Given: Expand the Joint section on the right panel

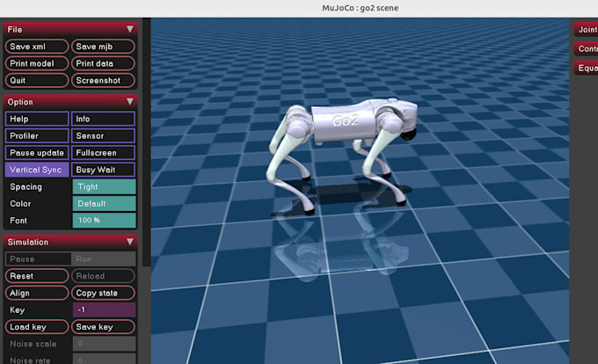Looking at the screenshot, I should (x=587, y=29).
